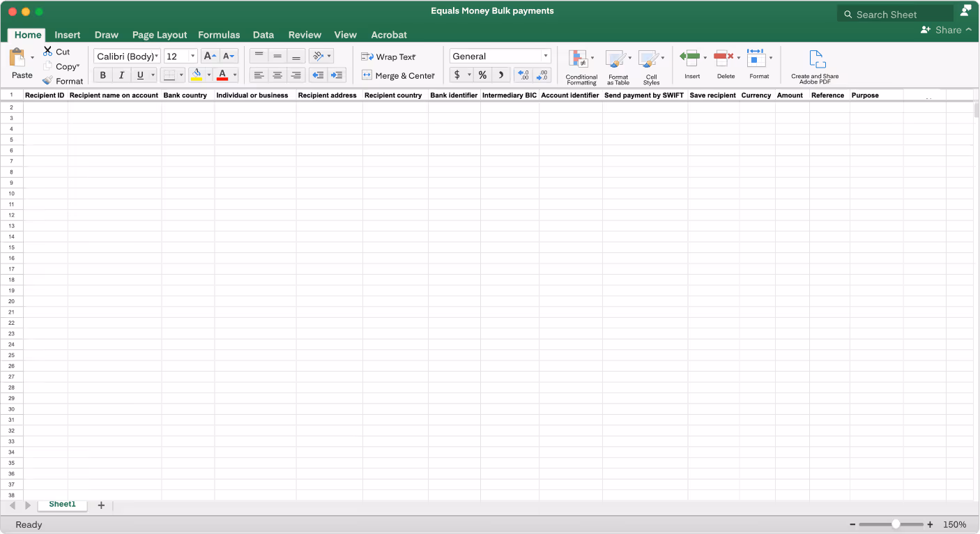980x534 pixels.
Task: Toggle italic formatting
Action: (x=121, y=75)
